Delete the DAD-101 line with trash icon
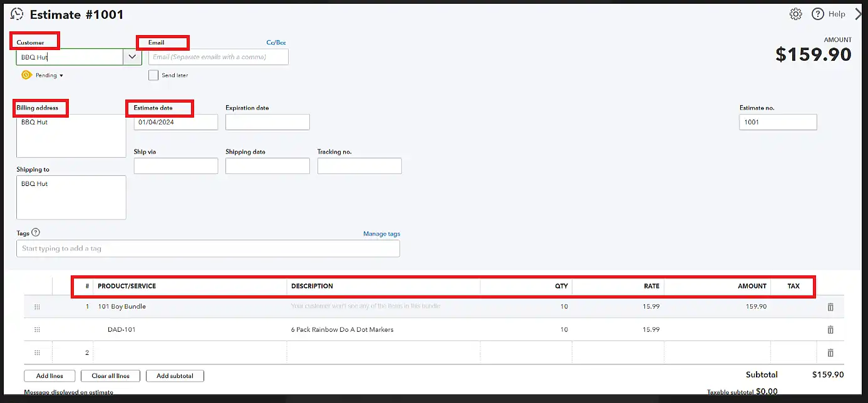The height and width of the screenshot is (403, 868). (830, 330)
